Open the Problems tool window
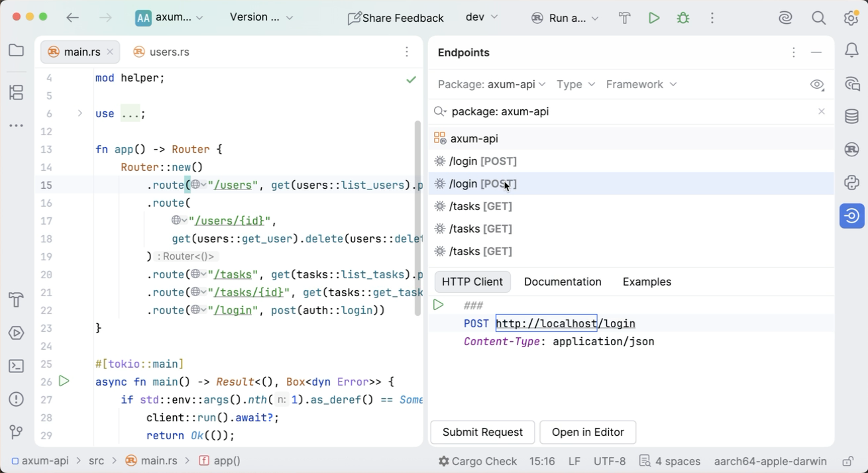 tap(17, 399)
